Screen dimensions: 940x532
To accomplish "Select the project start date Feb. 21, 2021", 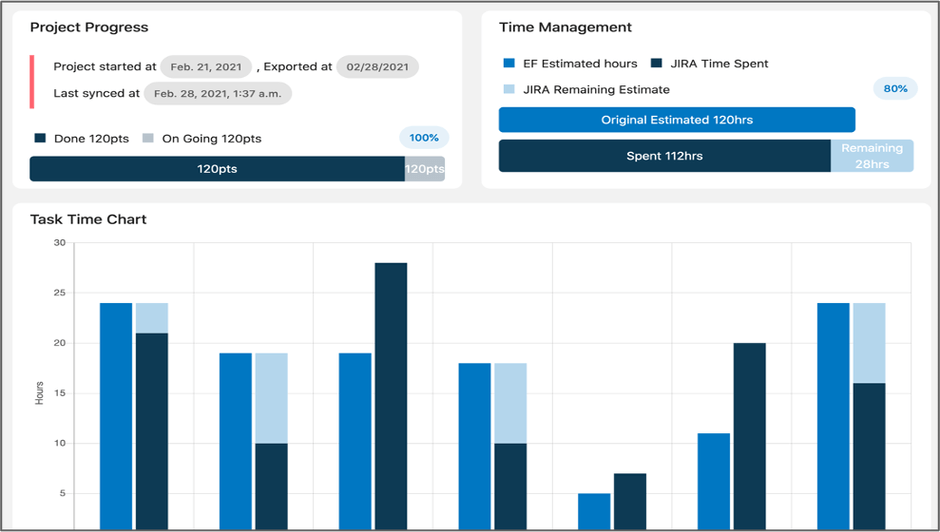I will [x=207, y=67].
